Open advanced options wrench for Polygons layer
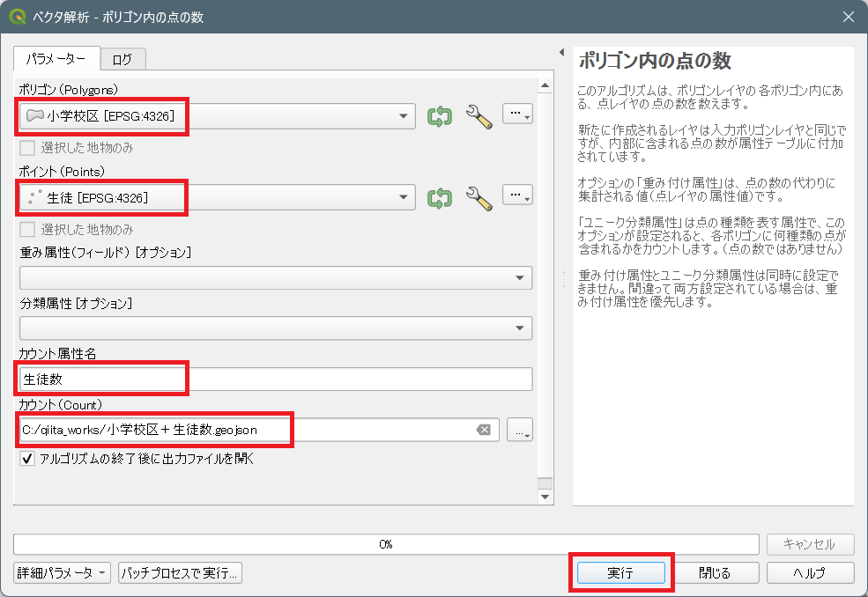This screenshot has width=868, height=597. 479,117
